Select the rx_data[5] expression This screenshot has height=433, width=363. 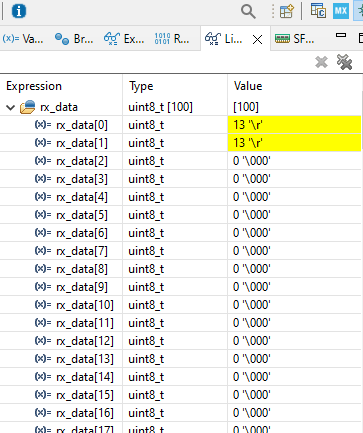coord(82,215)
